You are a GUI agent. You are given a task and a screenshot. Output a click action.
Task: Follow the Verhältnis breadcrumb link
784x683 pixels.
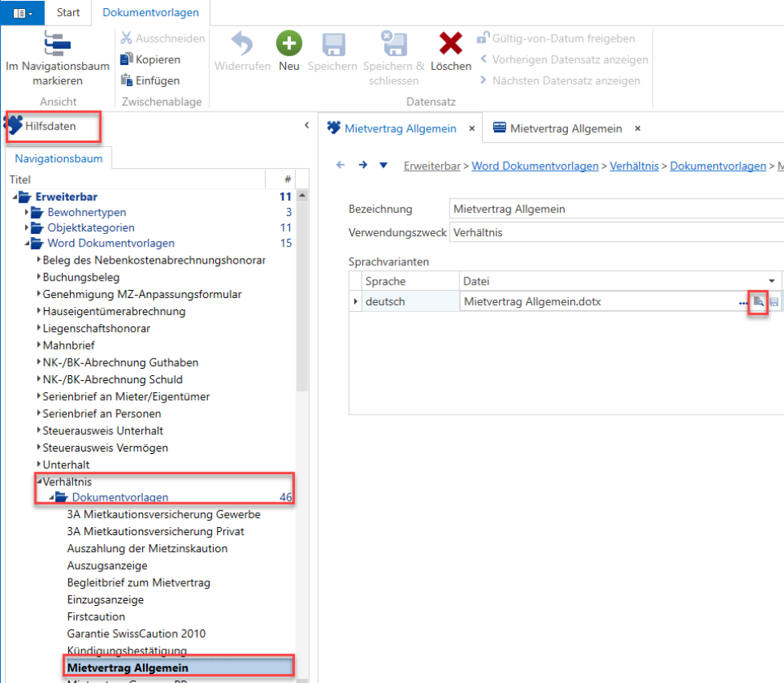[634, 166]
